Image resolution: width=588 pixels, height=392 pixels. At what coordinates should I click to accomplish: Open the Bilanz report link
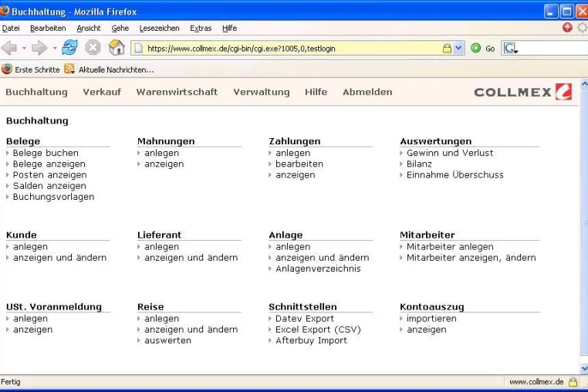[x=419, y=164]
